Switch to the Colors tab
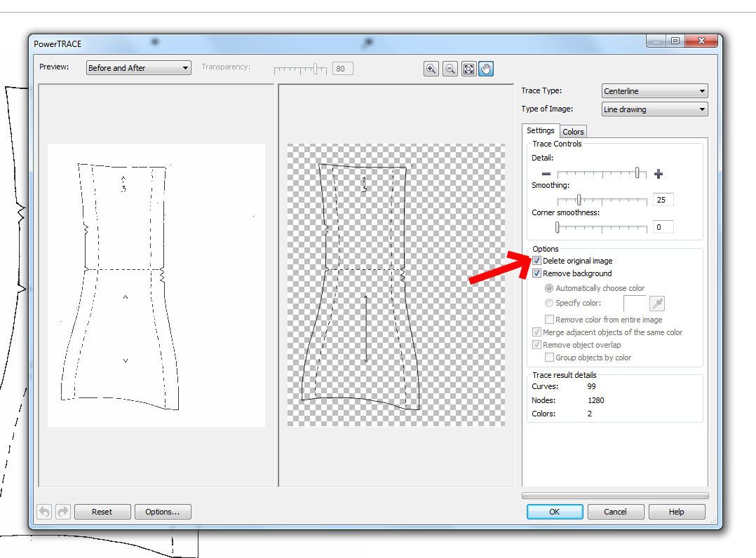 pyautogui.click(x=573, y=132)
